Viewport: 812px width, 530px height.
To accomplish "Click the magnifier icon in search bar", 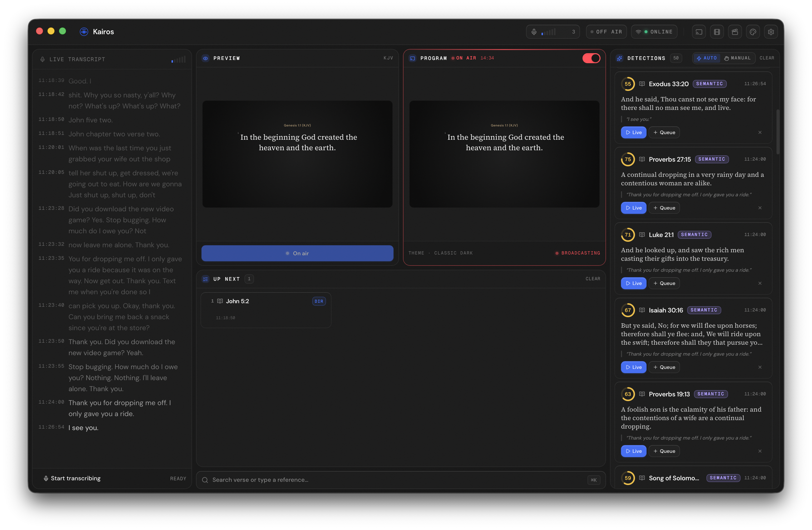I will click(x=205, y=480).
